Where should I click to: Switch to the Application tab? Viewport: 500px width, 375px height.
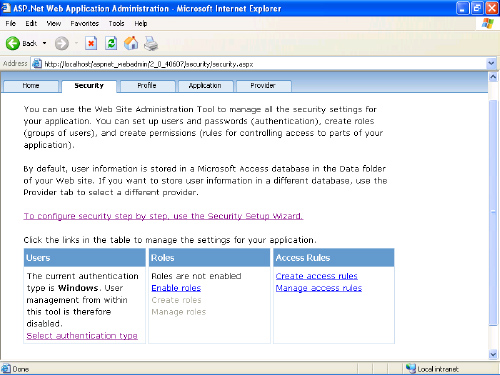pyautogui.click(x=205, y=86)
